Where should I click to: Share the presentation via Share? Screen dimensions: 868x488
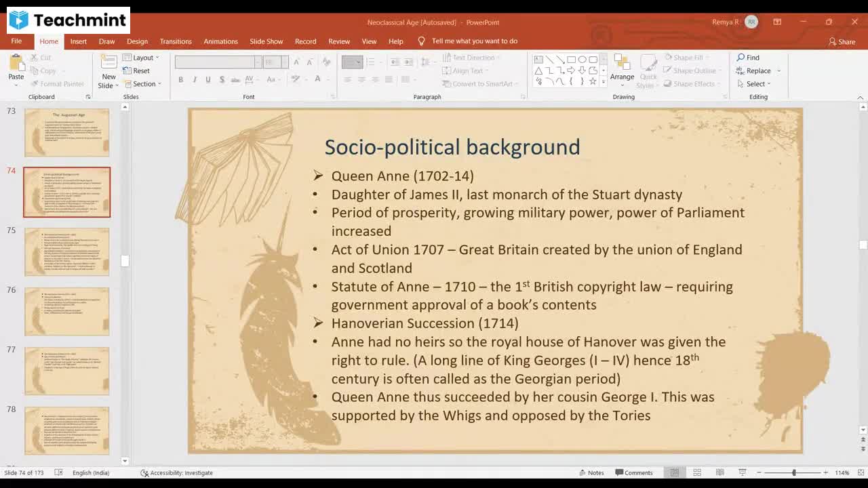click(842, 42)
